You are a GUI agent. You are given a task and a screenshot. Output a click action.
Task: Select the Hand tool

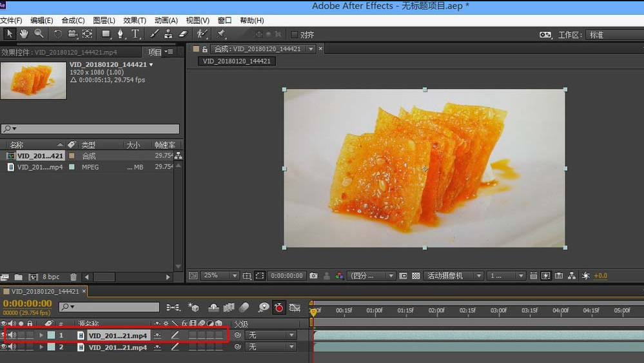tap(24, 34)
